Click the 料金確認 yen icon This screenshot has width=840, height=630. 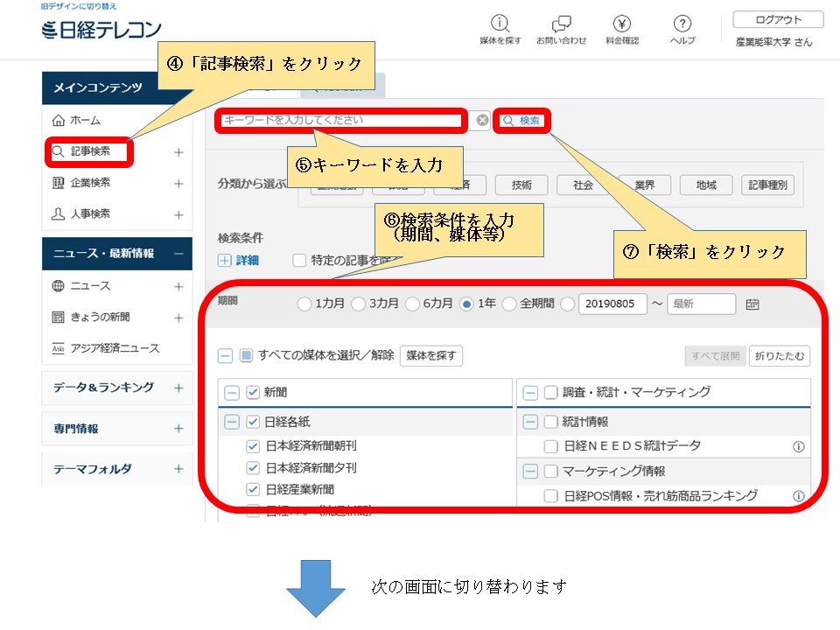pyautogui.click(x=622, y=24)
